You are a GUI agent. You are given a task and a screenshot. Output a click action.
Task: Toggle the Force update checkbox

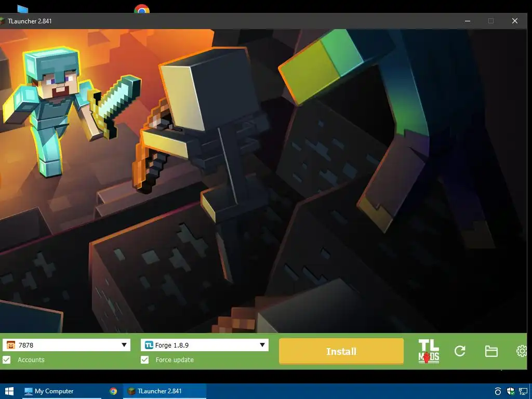144,360
